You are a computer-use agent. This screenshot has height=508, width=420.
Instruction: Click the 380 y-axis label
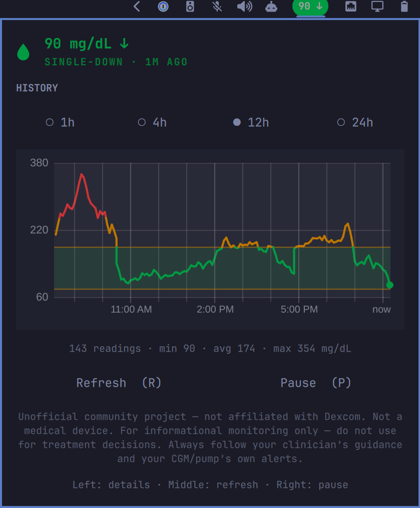39,163
